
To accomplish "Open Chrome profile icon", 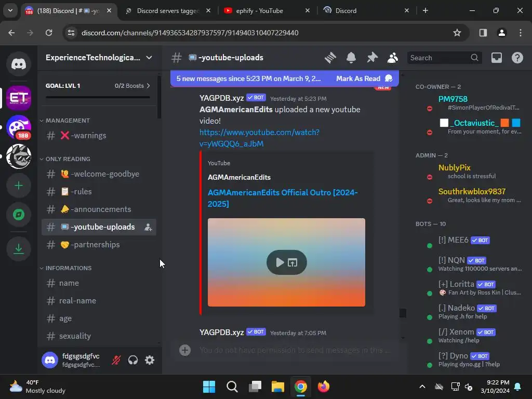I will click(x=501, y=33).
